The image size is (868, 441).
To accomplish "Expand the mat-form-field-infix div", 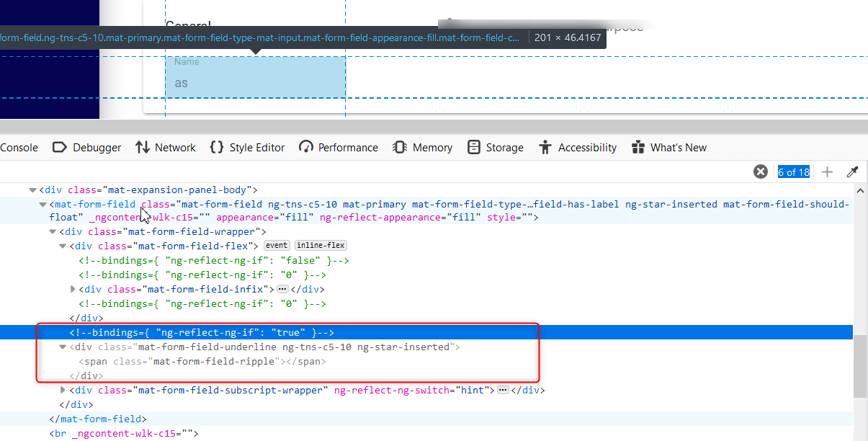I will [73, 289].
